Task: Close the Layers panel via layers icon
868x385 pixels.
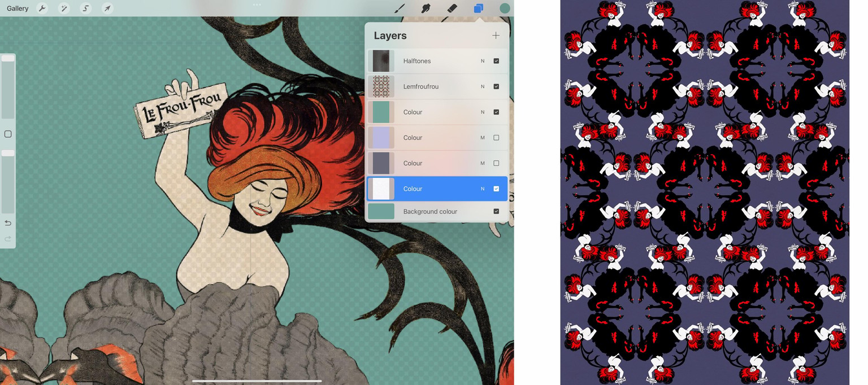Action: pos(479,8)
